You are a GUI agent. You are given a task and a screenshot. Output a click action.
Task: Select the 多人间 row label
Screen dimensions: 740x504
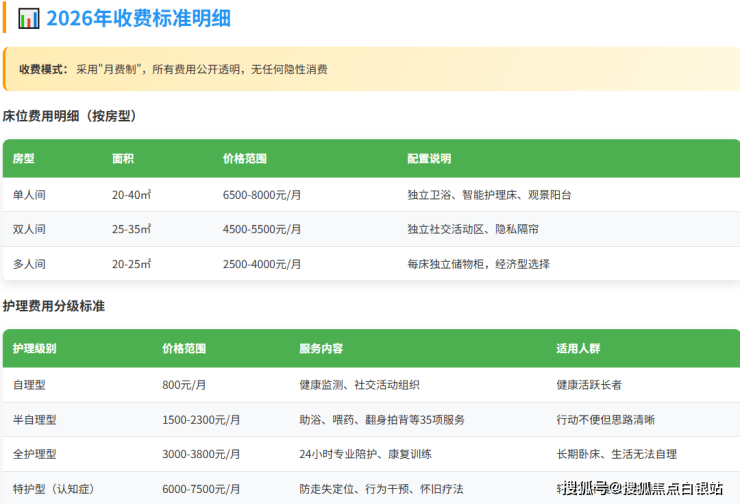pyautogui.click(x=29, y=264)
